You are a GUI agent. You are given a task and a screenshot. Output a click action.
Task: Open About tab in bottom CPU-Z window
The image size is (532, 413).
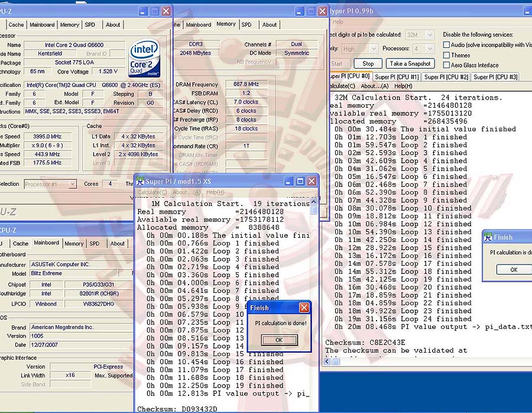[118, 244]
